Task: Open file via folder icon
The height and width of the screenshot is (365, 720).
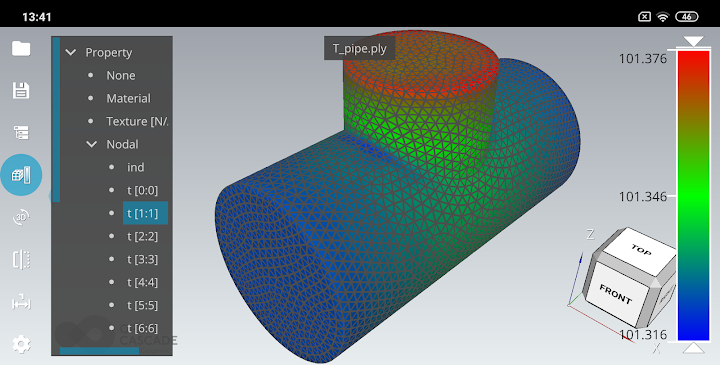Action: (x=21, y=49)
